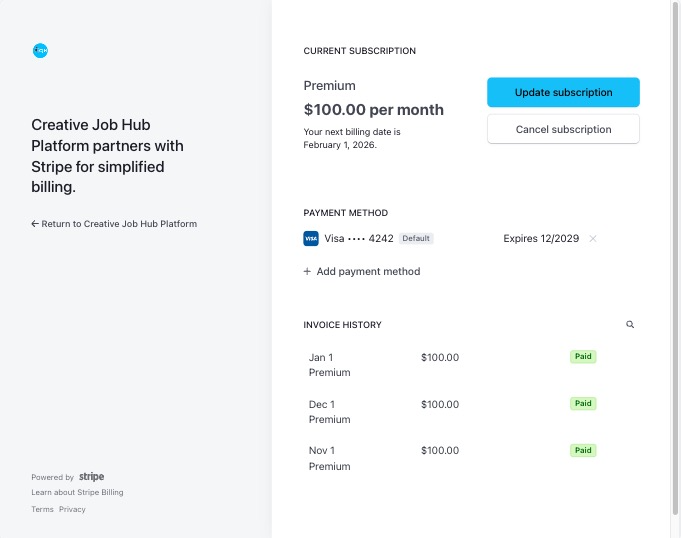Open the Privacy link
This screenshot has height=538, width=681.
coord(72,509)
